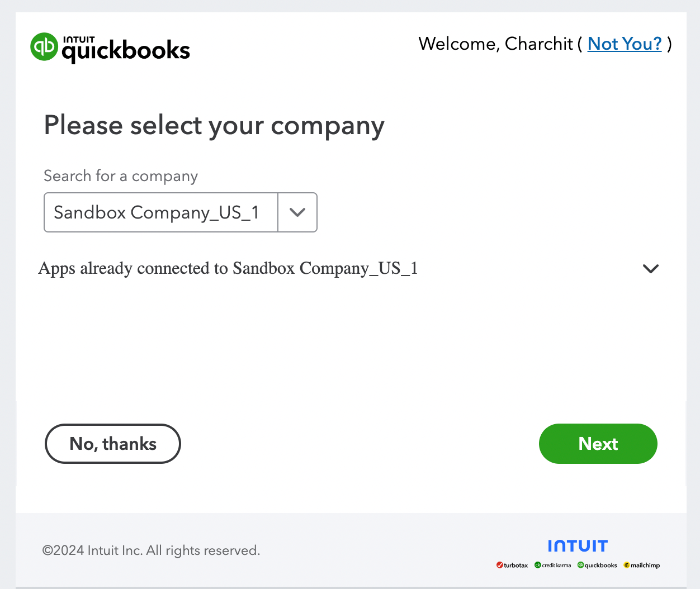The image size is (700, 589).
Task: Click the 'turbotax' label text in footer
Action: click(515, 566)
